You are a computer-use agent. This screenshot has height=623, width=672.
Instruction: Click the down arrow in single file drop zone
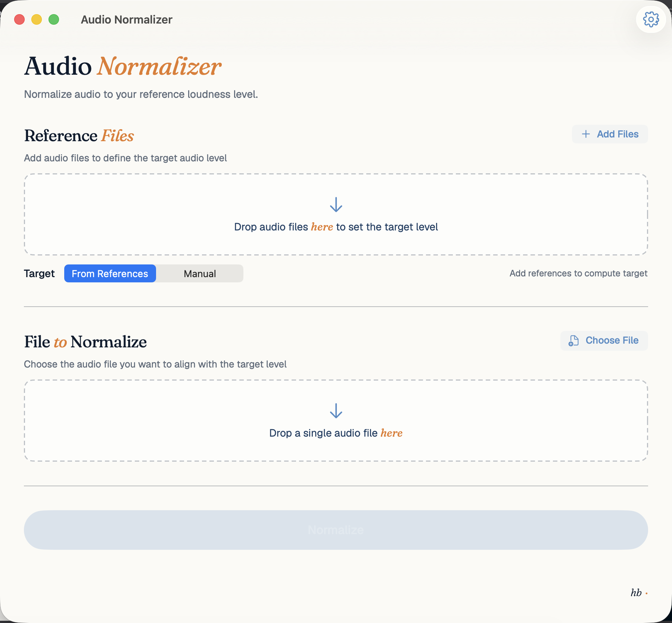tap(336, 411)
